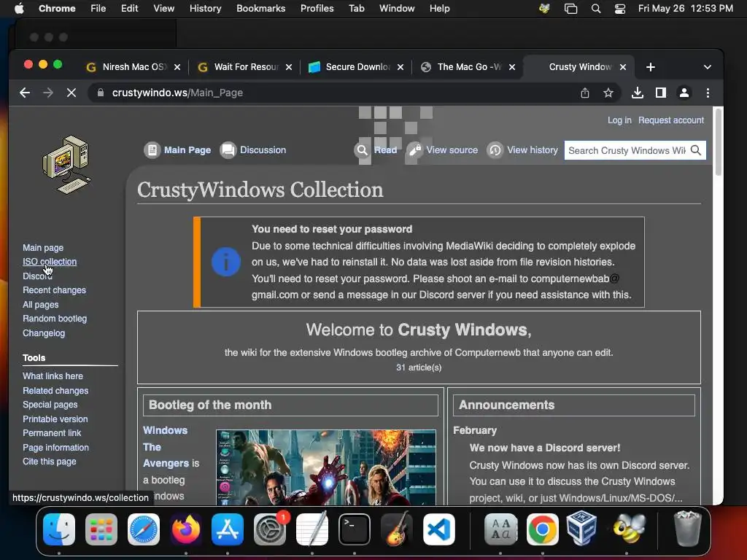Open the Windows The Avengers article link

[x=166, y=447]
